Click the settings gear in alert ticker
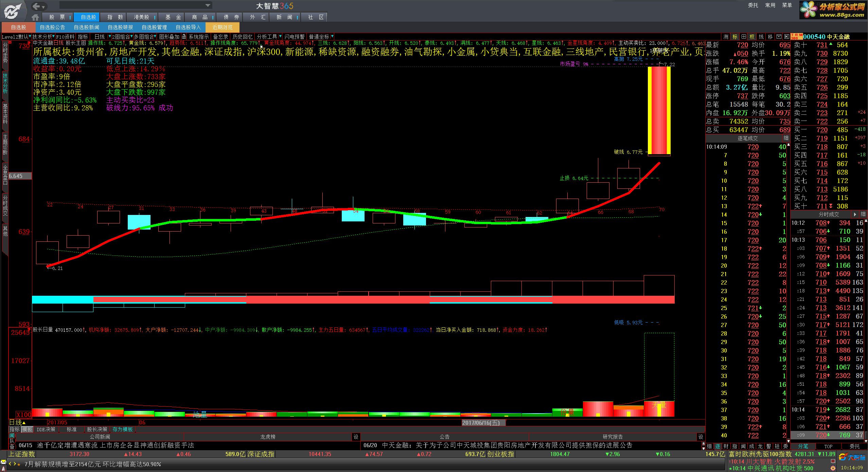This screenshot has width=868, height=472. tap(833, 468)
